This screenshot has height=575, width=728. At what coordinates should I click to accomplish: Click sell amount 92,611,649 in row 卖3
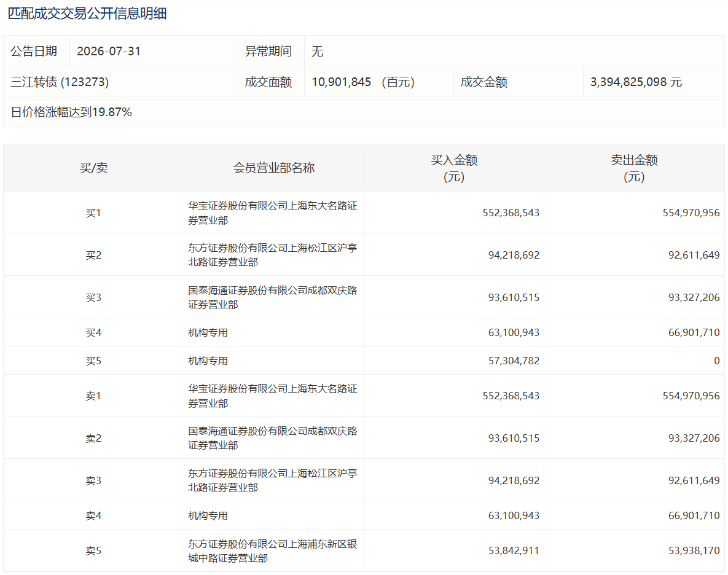point(694,480)
